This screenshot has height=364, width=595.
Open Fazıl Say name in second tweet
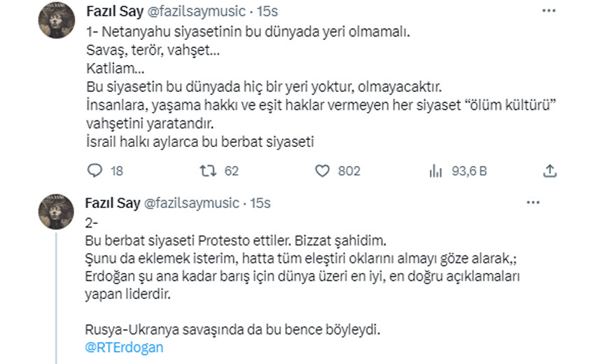click(111, 204)
